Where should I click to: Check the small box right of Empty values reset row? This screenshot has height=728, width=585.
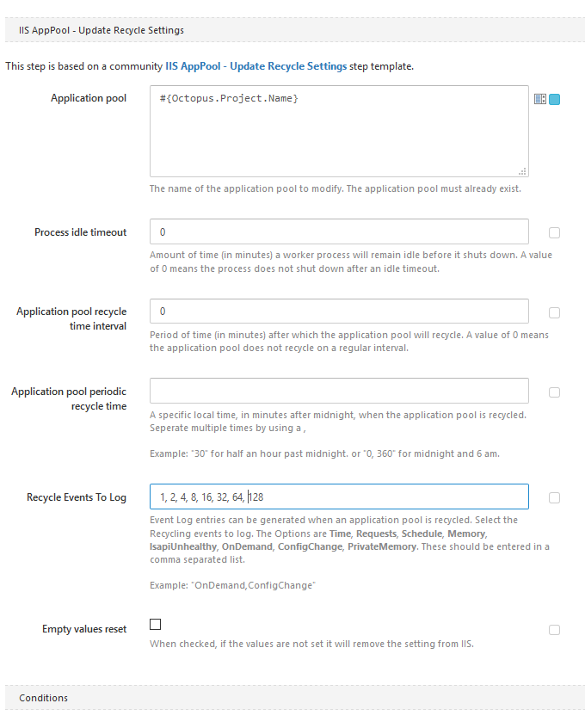pyautogui.click(x=554, y=629)
